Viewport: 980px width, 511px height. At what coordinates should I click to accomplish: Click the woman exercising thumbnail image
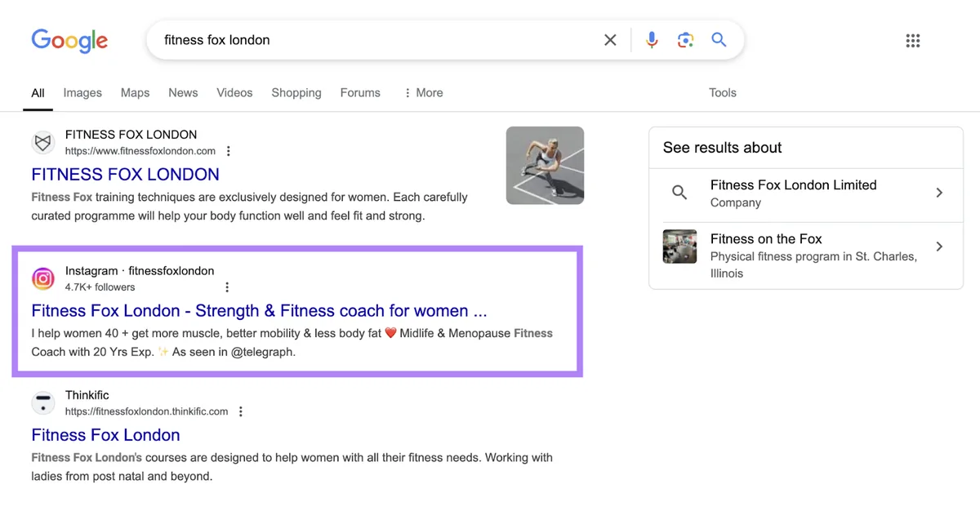tap(545, 165)
